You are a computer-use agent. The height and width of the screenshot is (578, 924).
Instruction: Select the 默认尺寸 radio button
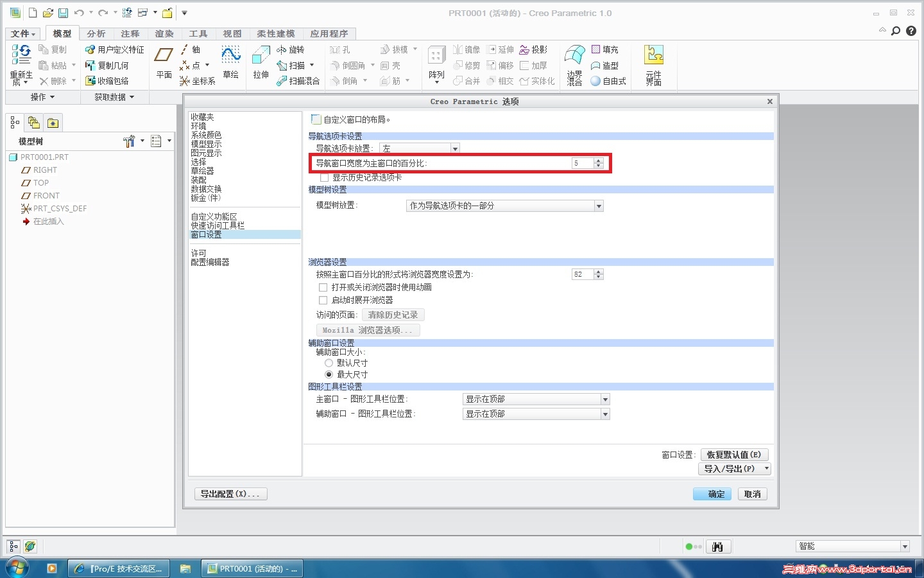(x=329, y=363)
